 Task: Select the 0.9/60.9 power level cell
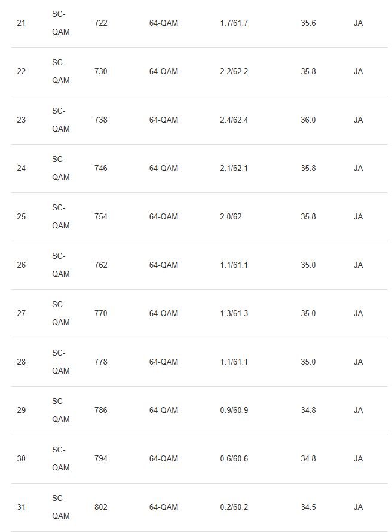[234, 411]
